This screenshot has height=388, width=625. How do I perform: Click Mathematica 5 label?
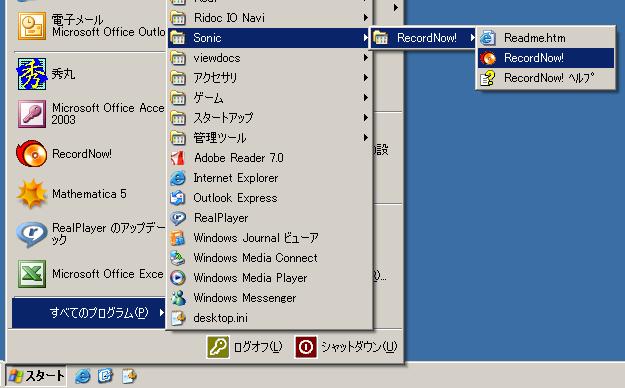89,194
